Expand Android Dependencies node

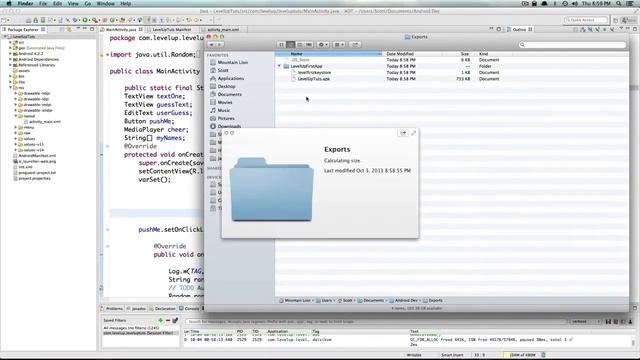(x=10, y=59)
